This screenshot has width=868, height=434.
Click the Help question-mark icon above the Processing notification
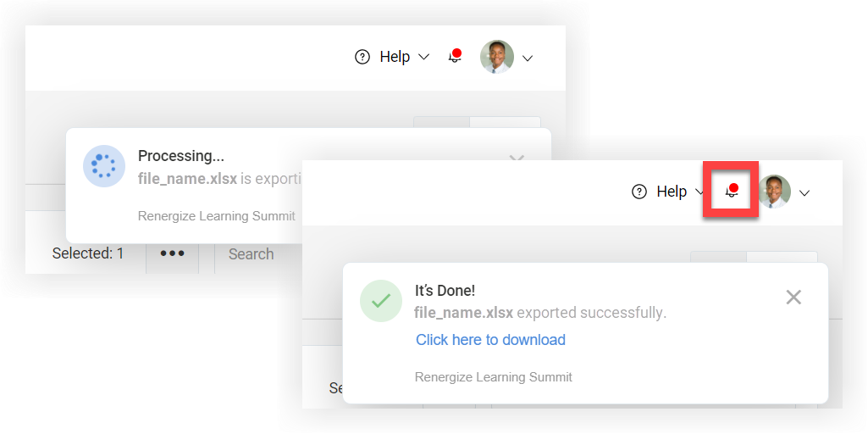coord(362,57)
